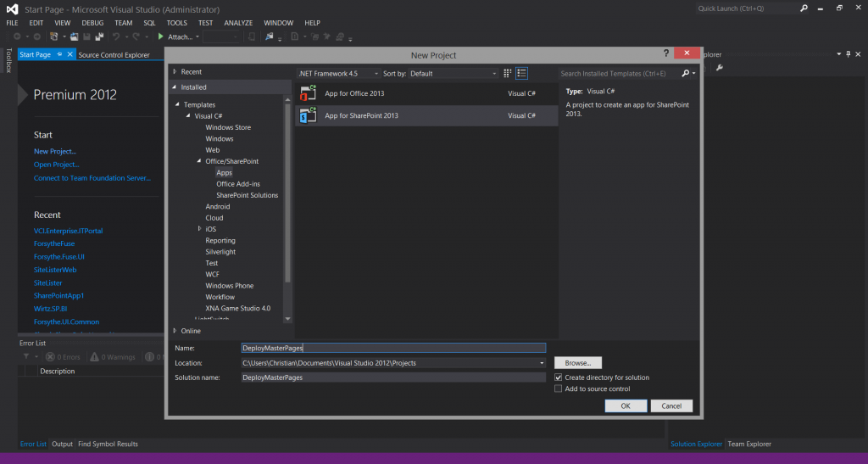Switch templates to small icons view
This screenshot has width=868, height=464.
pos(507,73)
